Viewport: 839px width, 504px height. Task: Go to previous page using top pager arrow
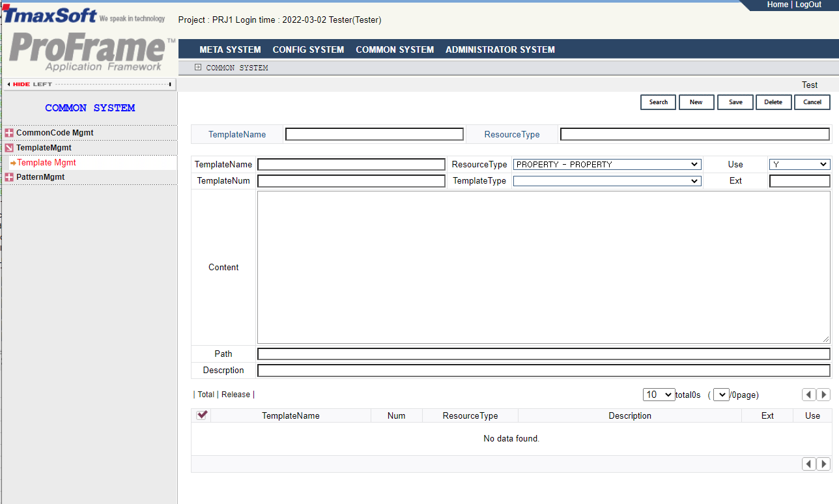tap(808, 395)
